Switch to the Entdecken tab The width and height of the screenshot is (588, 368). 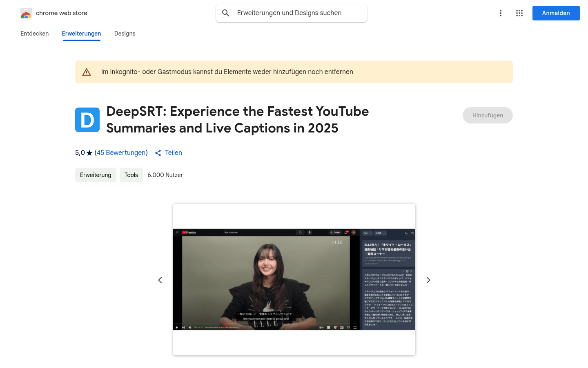point(35,34)
